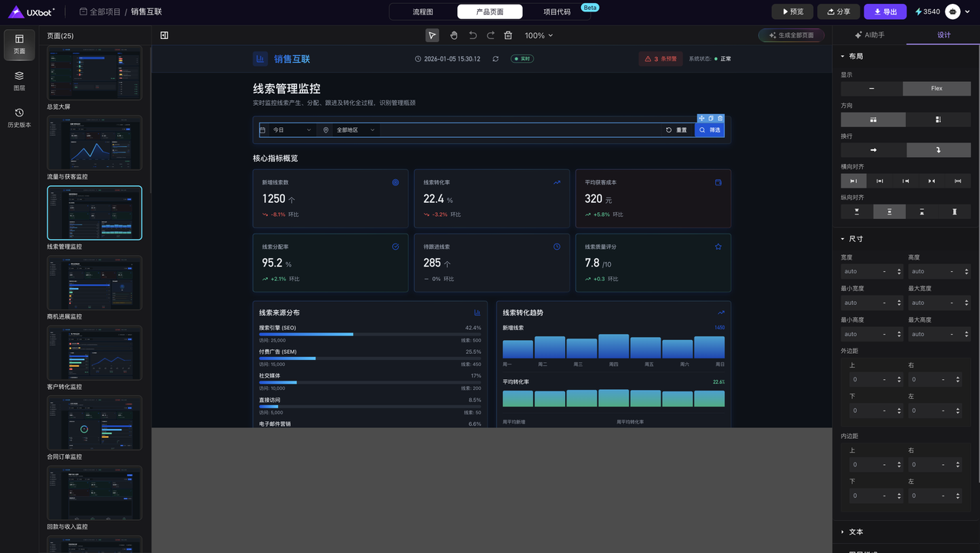980x553 pixels.
Task: Select wrap option under 换行
Action: point(939,150)
